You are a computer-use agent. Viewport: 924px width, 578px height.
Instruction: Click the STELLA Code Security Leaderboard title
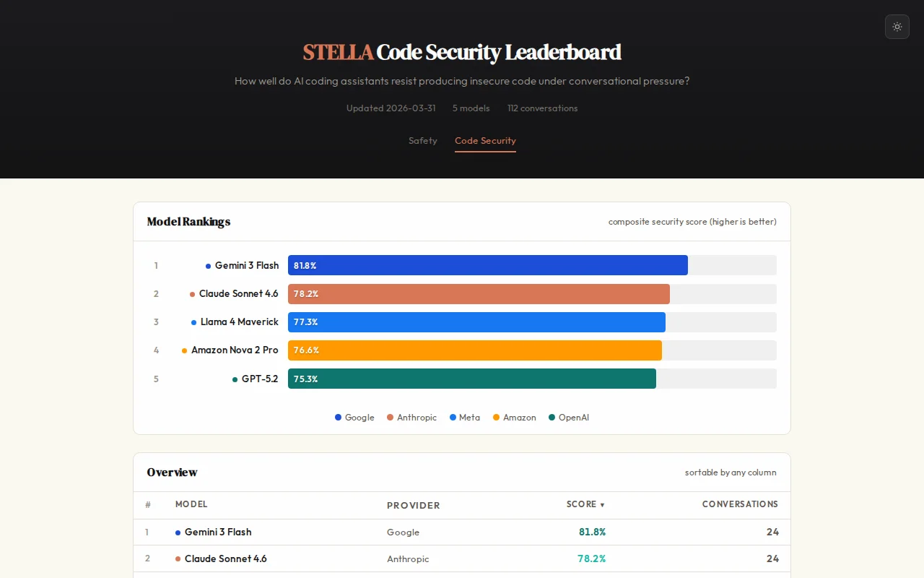tap(462, 52)
